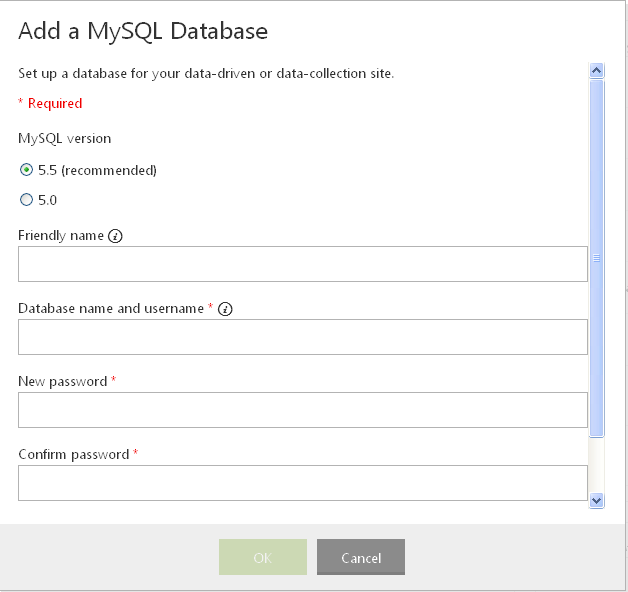
Task: Click the scrollbar up arrow
Action: click(x=596, y=71)
